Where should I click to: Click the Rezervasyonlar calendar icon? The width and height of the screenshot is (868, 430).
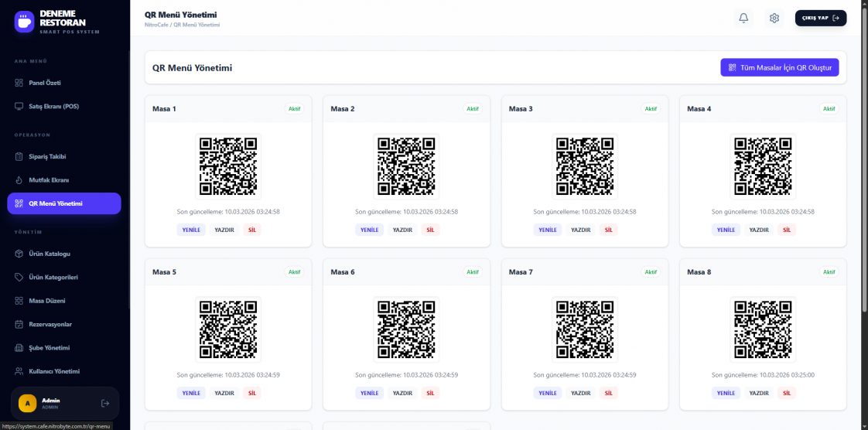(x=19, y=324)
